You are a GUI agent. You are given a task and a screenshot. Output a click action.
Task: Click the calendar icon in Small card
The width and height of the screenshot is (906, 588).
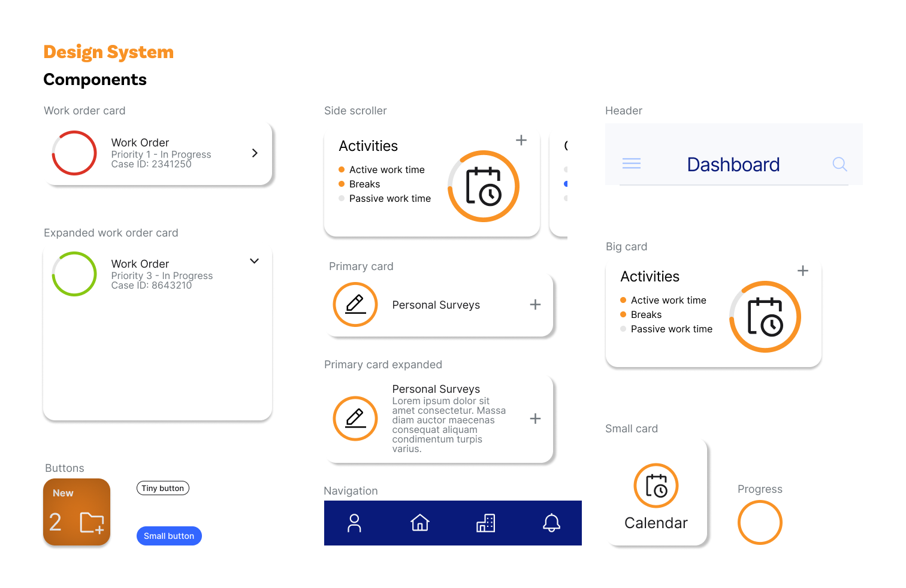point(656,486)
